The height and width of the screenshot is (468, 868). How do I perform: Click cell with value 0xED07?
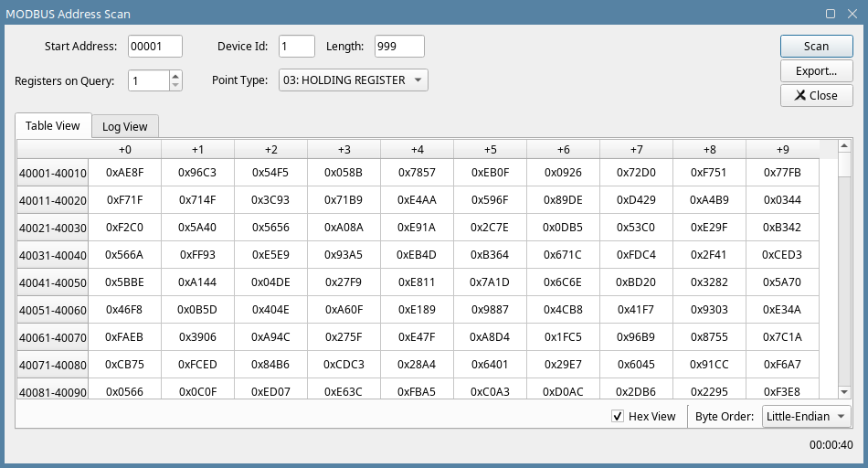271,389
